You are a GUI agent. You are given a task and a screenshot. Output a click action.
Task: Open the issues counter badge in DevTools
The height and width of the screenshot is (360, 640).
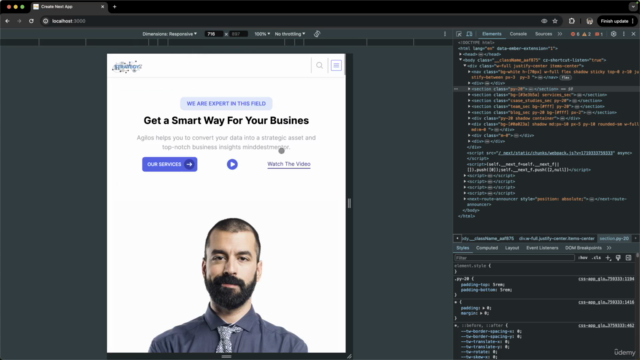(x=599, y=34)
